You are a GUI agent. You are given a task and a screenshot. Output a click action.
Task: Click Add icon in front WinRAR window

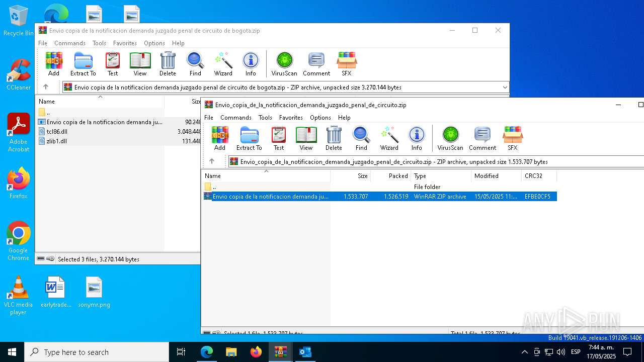point(220,138)
